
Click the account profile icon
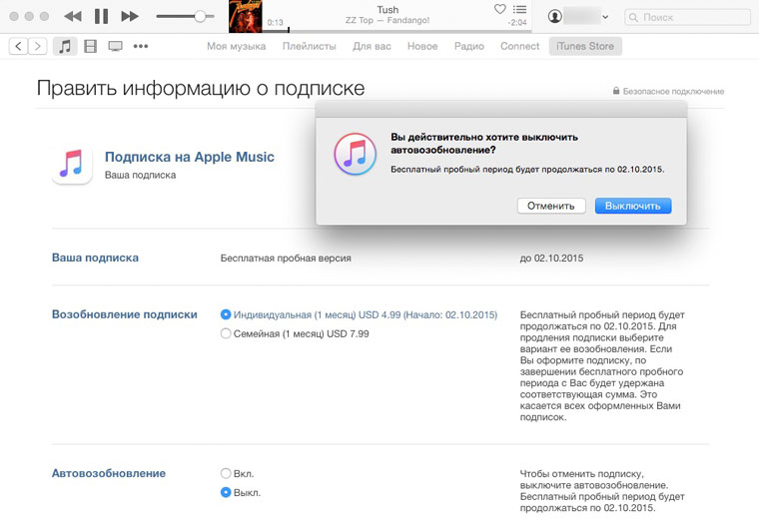point(554,16)
